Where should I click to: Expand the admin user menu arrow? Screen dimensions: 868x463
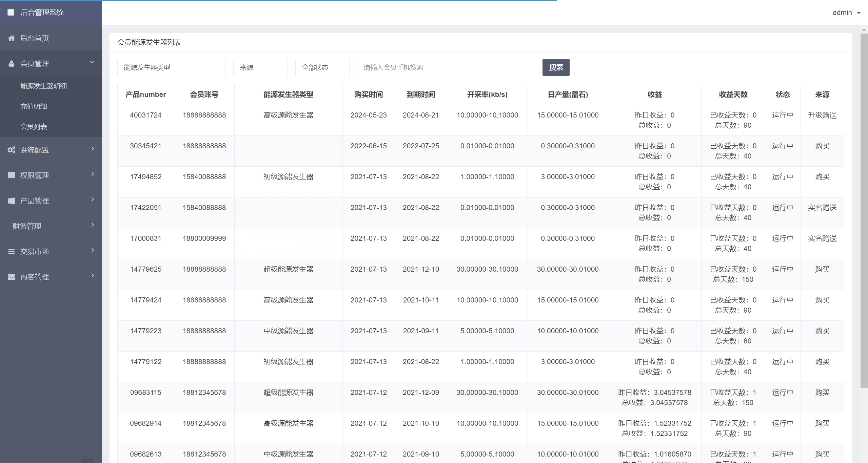pyautogui.click(x=859, y=13)
